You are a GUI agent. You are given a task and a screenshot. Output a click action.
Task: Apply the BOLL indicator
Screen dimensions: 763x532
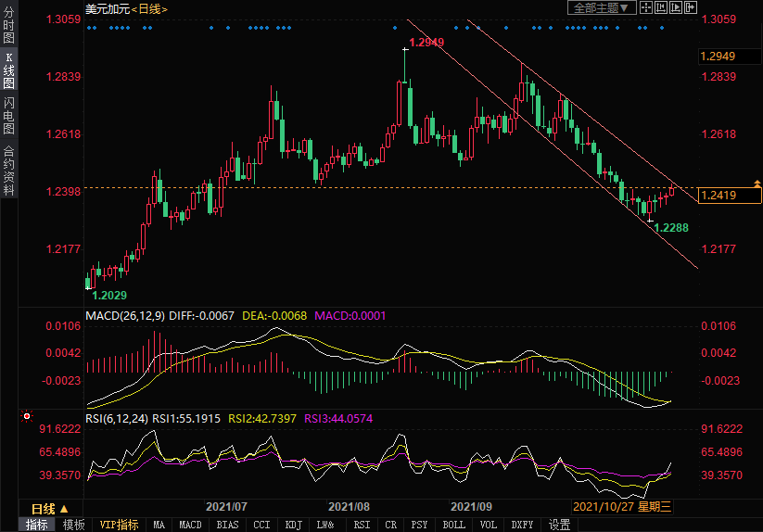453,525
